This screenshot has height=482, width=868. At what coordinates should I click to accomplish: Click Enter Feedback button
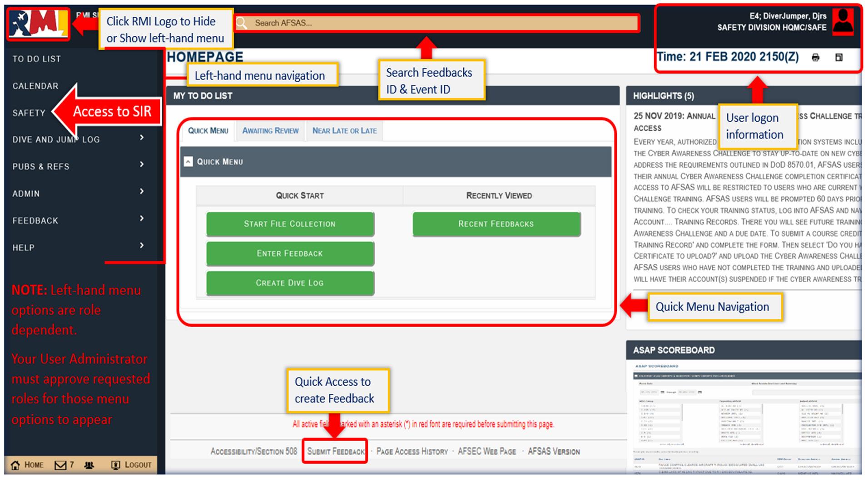[x=290, y=253]
